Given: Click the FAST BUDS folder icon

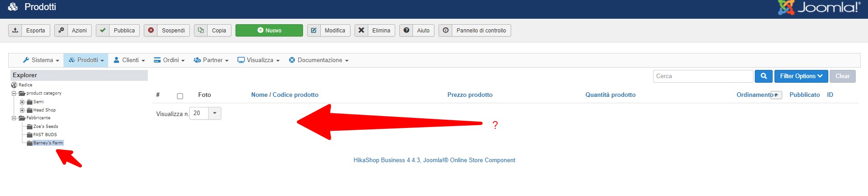Looking at the screenshot, I should click(x=30, y=135).
